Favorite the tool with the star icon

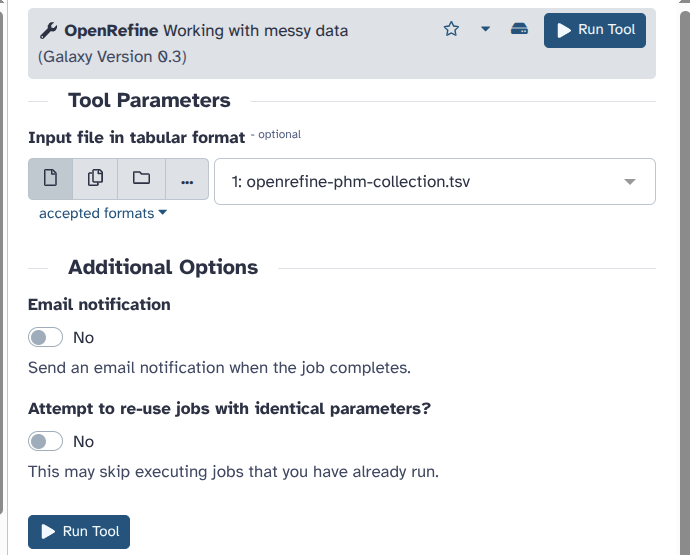(451, 29)
